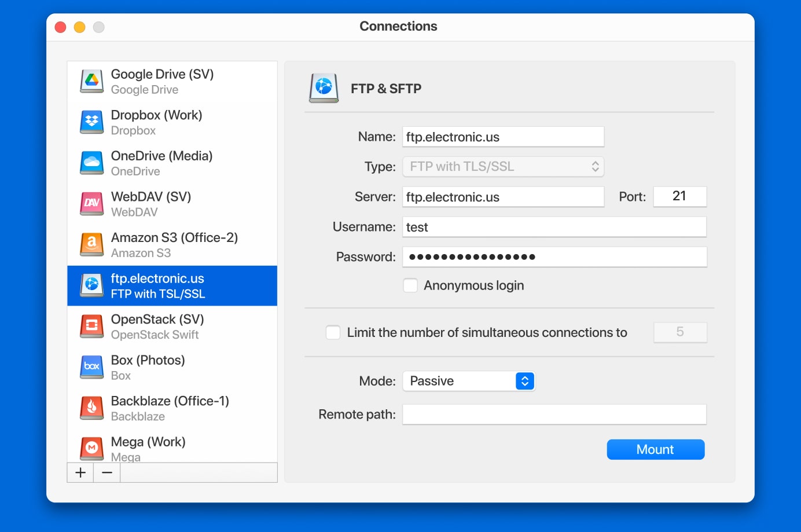The height and width of the screenshot is (532, 801).
Task: Select the Dropbox (Work) icon
Action: 91,122
